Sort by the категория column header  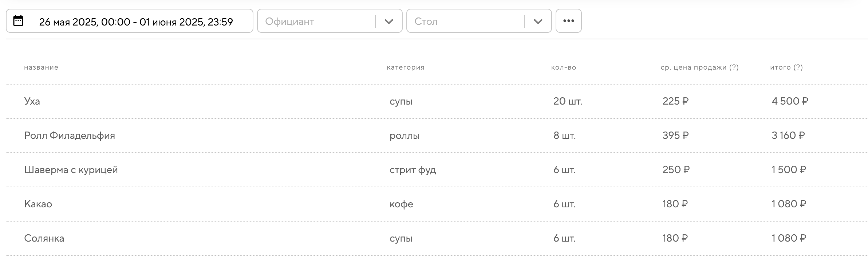click(406, 67)
